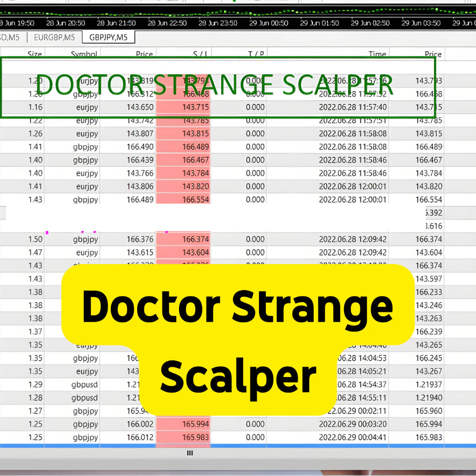The image size is (476, 476).
Task: Click the closing price 1.21937
Action: 429,384
